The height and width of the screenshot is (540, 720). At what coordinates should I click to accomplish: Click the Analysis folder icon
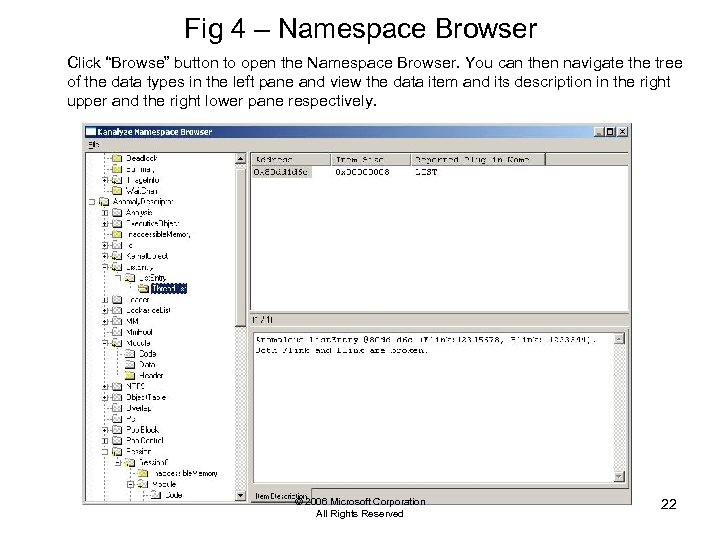tap(117, 213)
